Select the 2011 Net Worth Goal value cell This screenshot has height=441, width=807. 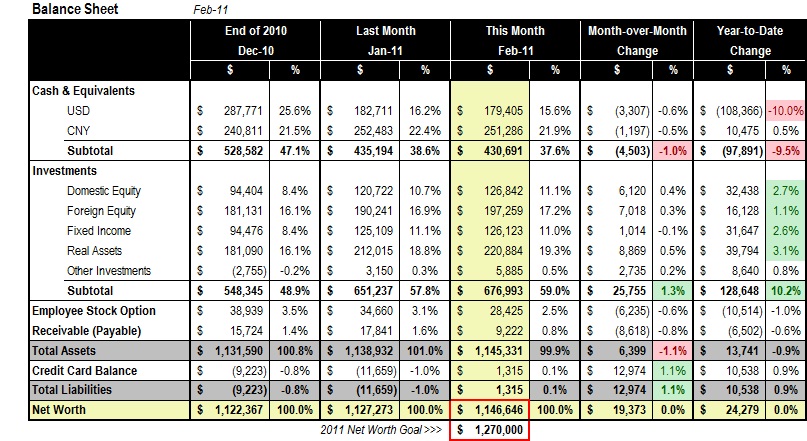(x=490, y=430)
